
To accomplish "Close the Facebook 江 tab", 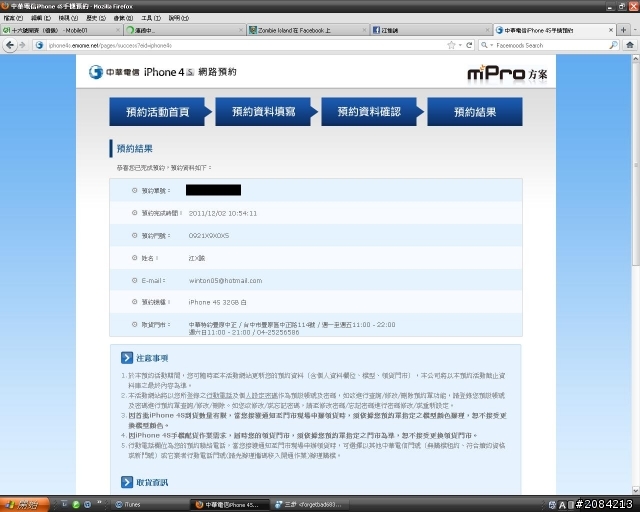I will click(x=487, y=30).
